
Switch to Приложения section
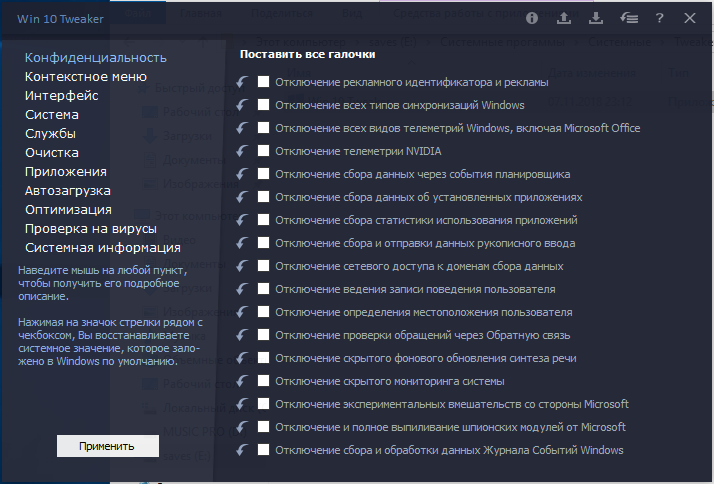pyautogui.click(x=66, y=172)
